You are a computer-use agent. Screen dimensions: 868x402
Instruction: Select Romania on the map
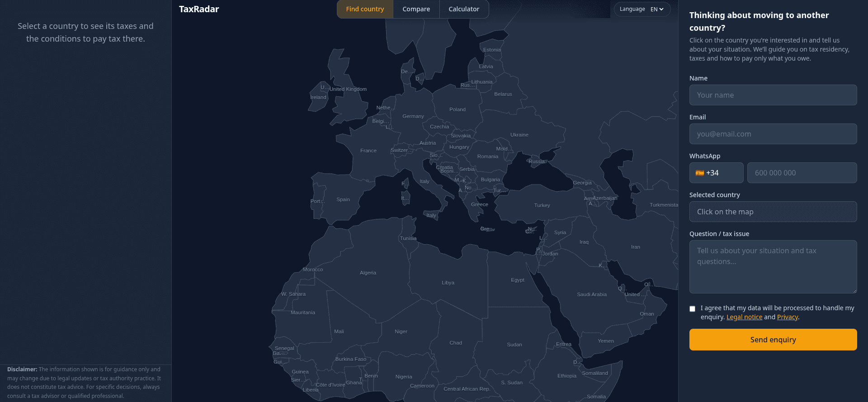click(488, 156)
